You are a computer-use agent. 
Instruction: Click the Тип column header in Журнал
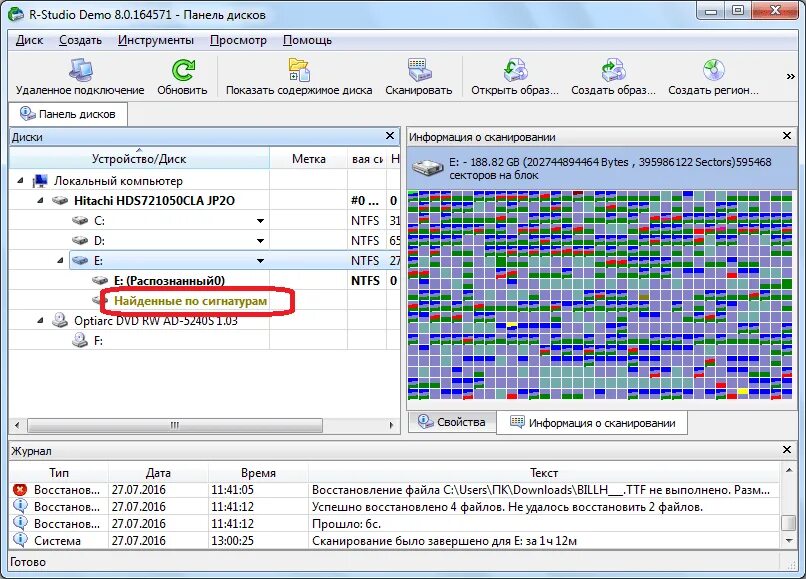[x=59, y=473]
